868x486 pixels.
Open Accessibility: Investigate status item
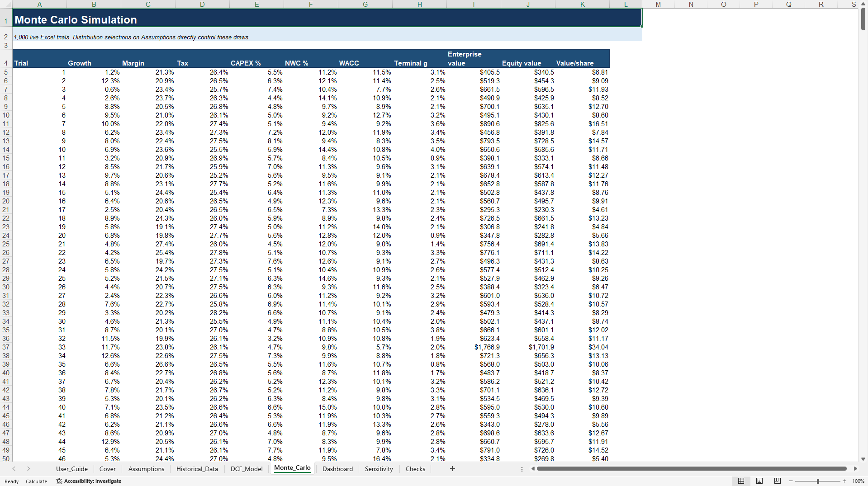pyautogui.click(x=89, y=481)
